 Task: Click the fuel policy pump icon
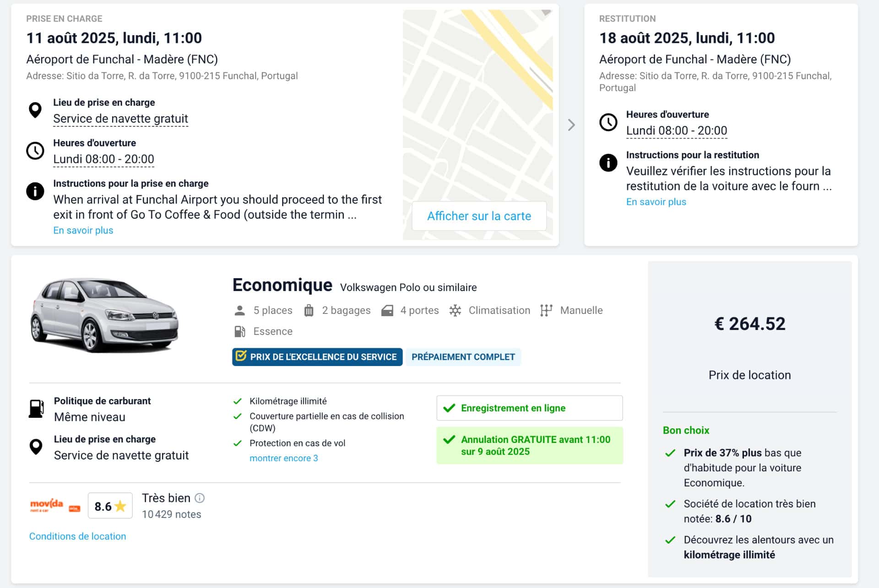click(36, 409)
